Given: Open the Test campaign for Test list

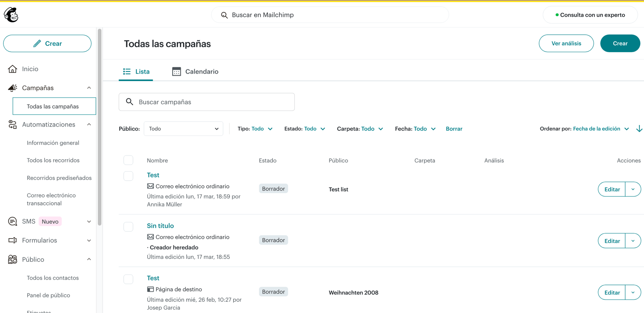Looking at the screenshot, I should [x=153, y=175].
